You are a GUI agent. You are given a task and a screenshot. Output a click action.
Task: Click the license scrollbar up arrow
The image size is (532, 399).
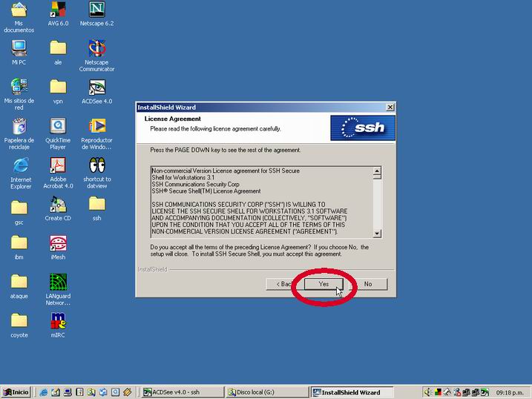tap(377, 171)
